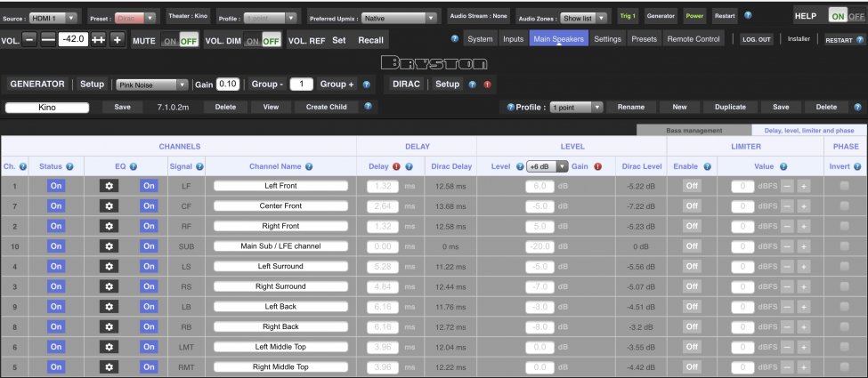868x378 pixels.
Task: Toggle Status On for Right Back channel
Action: pos(56,326)
